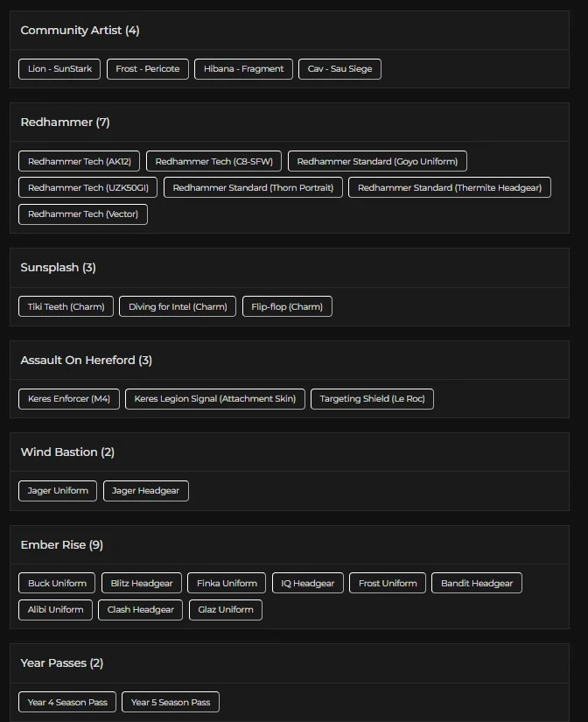Select the IQ Headgear item
This screenshot has height=722, width=588.
click(307, 583)
